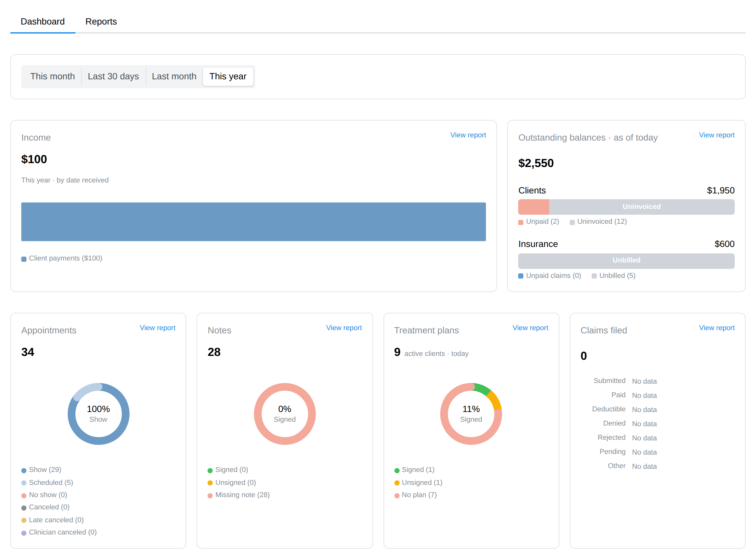Click the Unpaid claims (0) legend swatch
The height and width of the screenshot is (559, 756).
[520, 276]
